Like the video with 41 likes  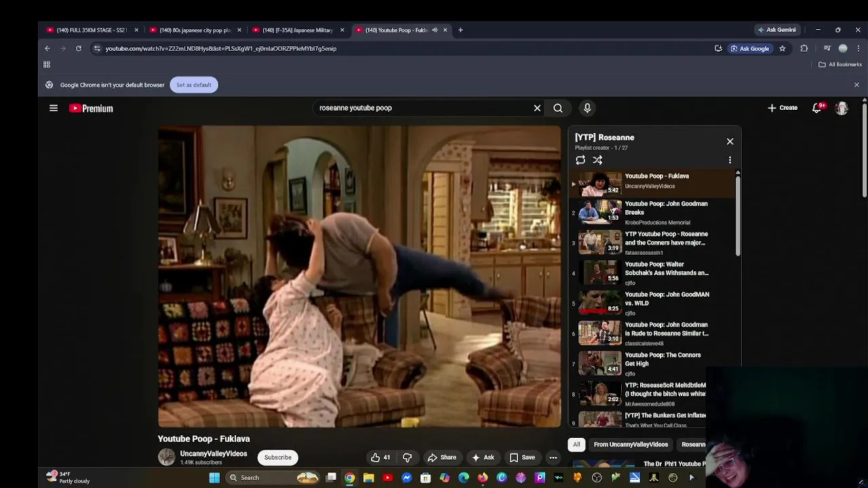click(380, 457)
